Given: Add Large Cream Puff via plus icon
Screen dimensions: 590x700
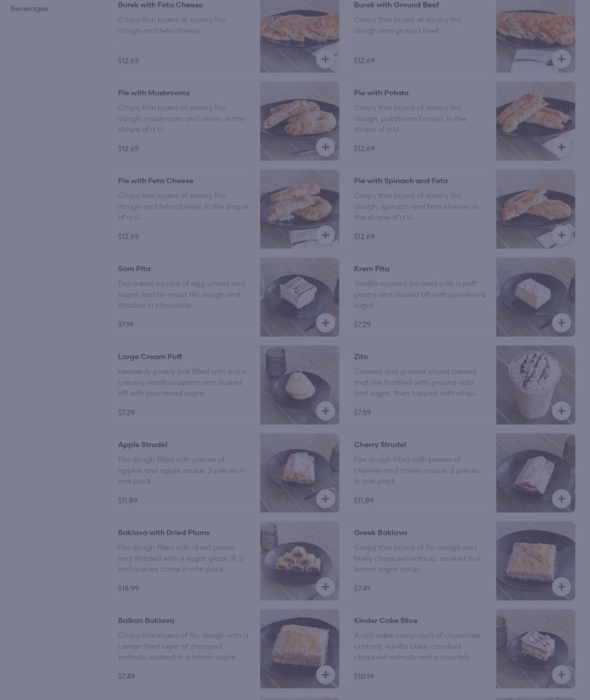Looking at the screenshot, I should click(326, 411).
